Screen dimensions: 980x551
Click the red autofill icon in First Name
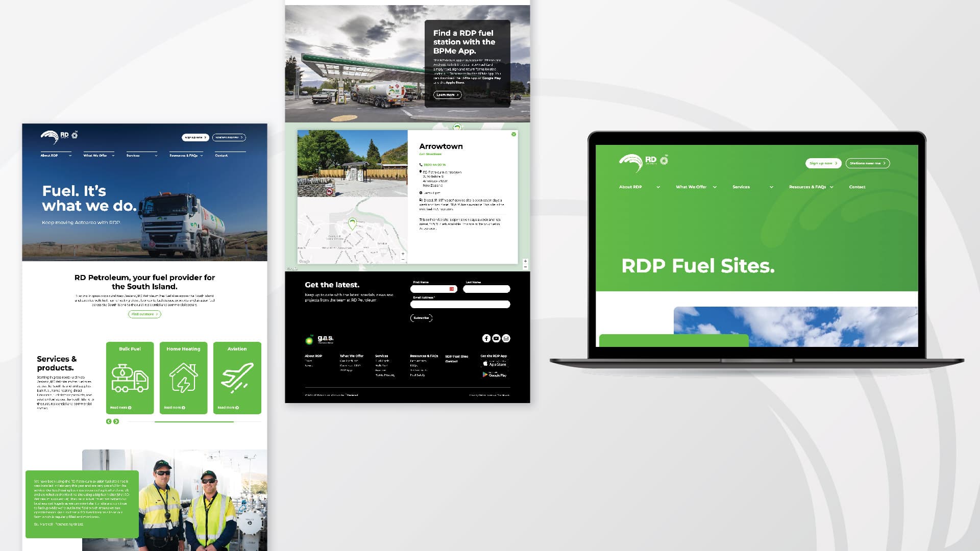[452, 289]
